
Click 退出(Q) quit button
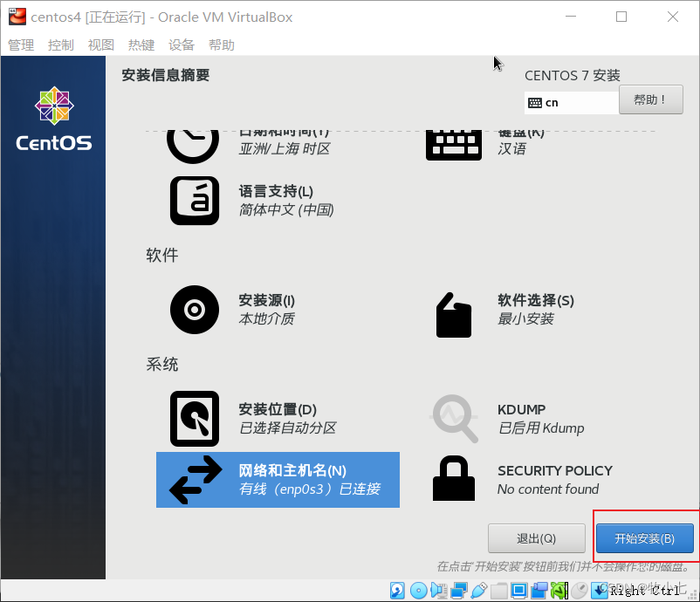click(x=537, y=538)
